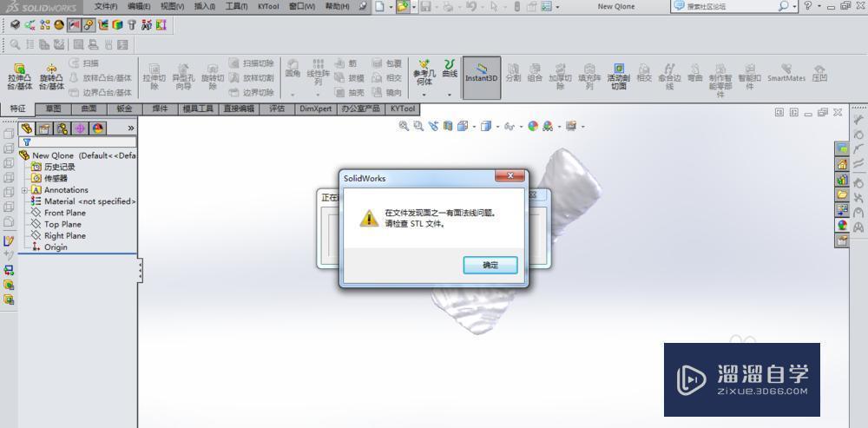Screen dimensions: 868x428
Task: Switch to the 模具工具 tab
Action: [x=198, y=109]
